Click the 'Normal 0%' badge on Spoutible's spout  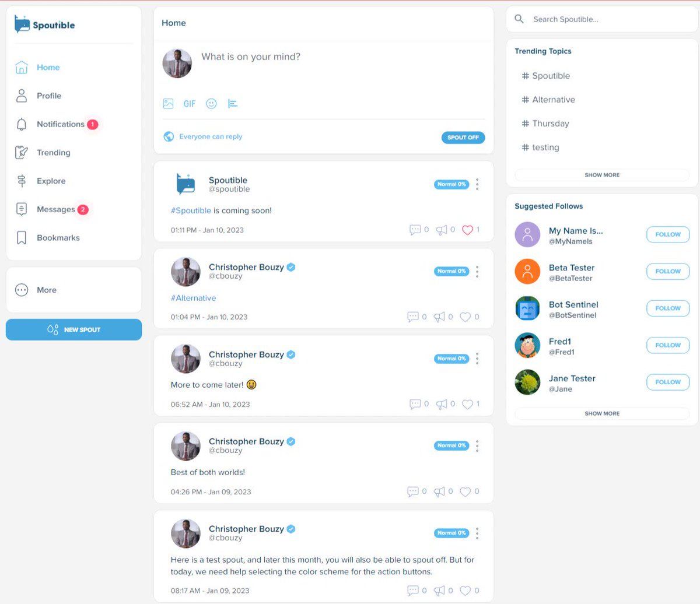pos(452,184)
